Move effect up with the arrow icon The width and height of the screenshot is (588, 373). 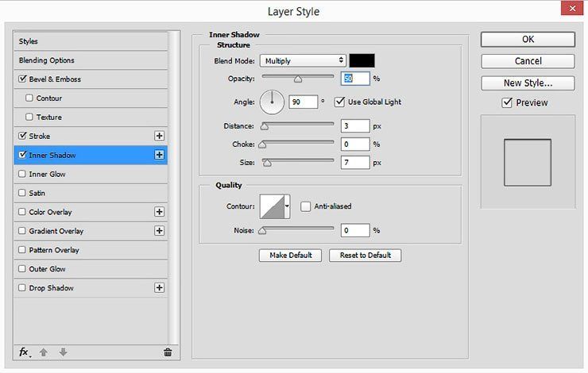pyautogui.click(x=44, y=352)
